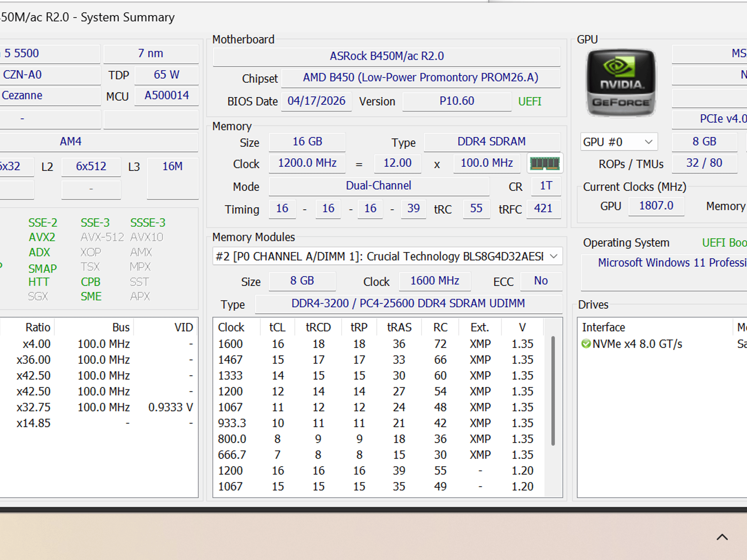
Task: Click the memory timing table scrollbar
Action: tap(553, 390)
